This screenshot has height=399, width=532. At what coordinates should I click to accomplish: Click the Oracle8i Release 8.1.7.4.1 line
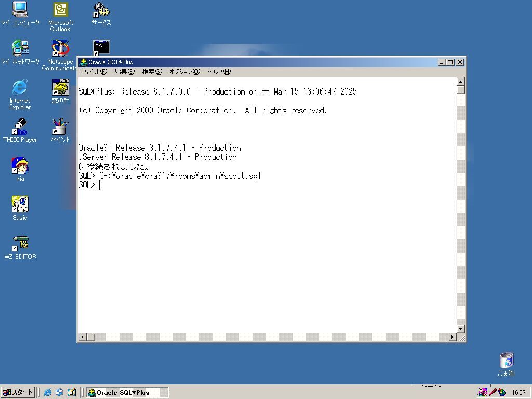160,148
